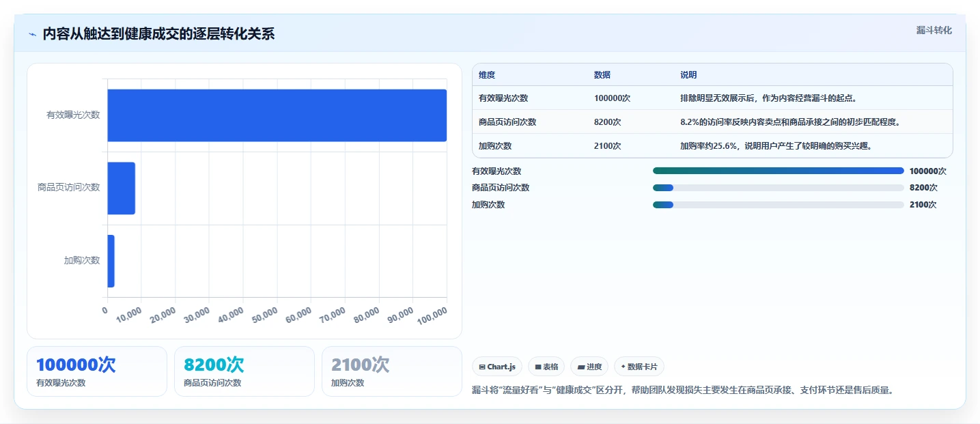Click the 进度 tag chip
This screenshot has height=424, width=980.
pyautogui.click(x=589, y=367)
